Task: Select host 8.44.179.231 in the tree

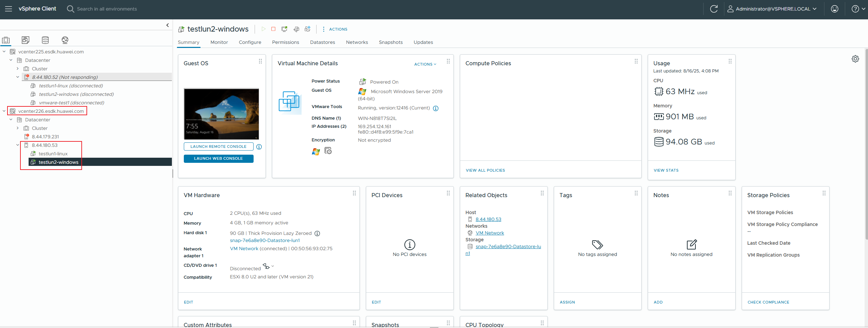Action: point(45,137)
